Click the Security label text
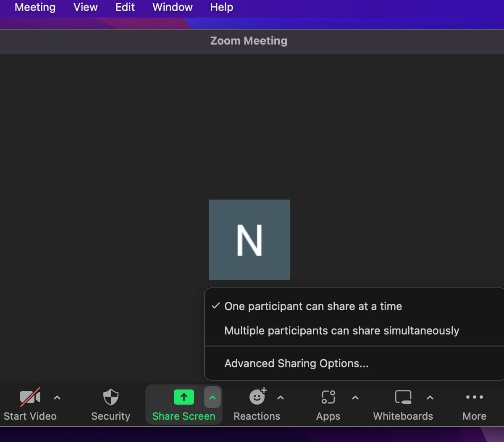This screenshot has height=442, width=504. click(x=111, y=416)
